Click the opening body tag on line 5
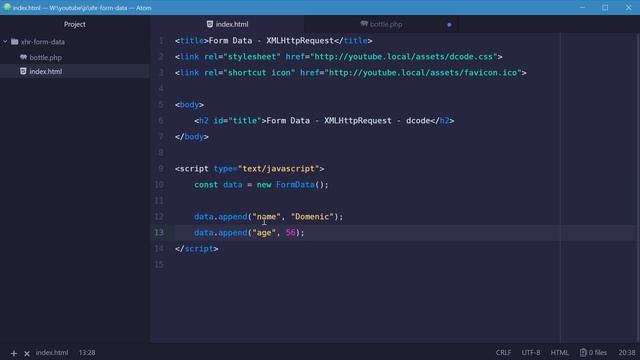640x360 pixels. pos(189,104)
